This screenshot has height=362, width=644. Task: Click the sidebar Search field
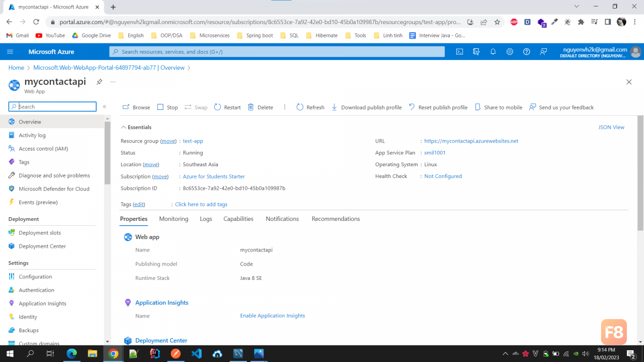click(x=53, y=107)
